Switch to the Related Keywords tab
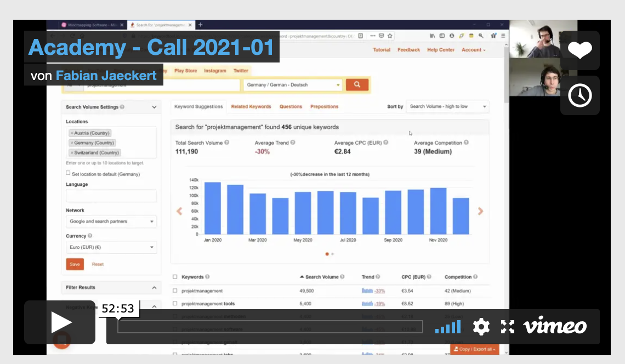The width and height of the screenshot is (625, 364). pyautogui.click(x=251, y=106)
